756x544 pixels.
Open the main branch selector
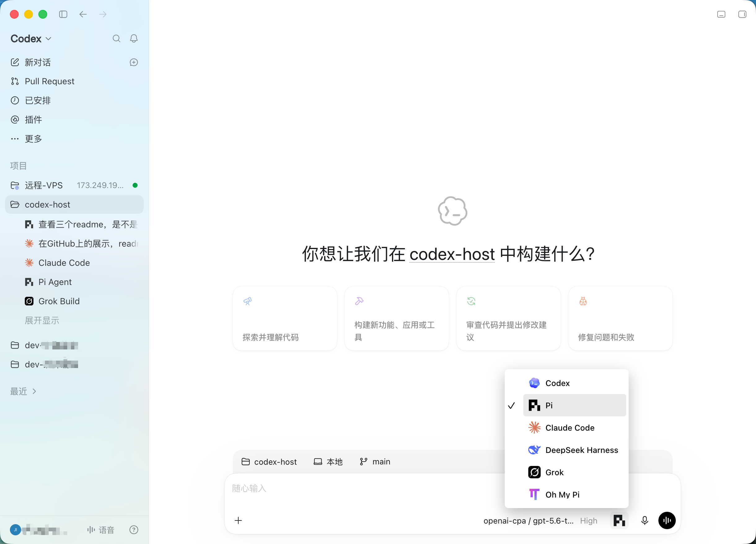point(375,462)
